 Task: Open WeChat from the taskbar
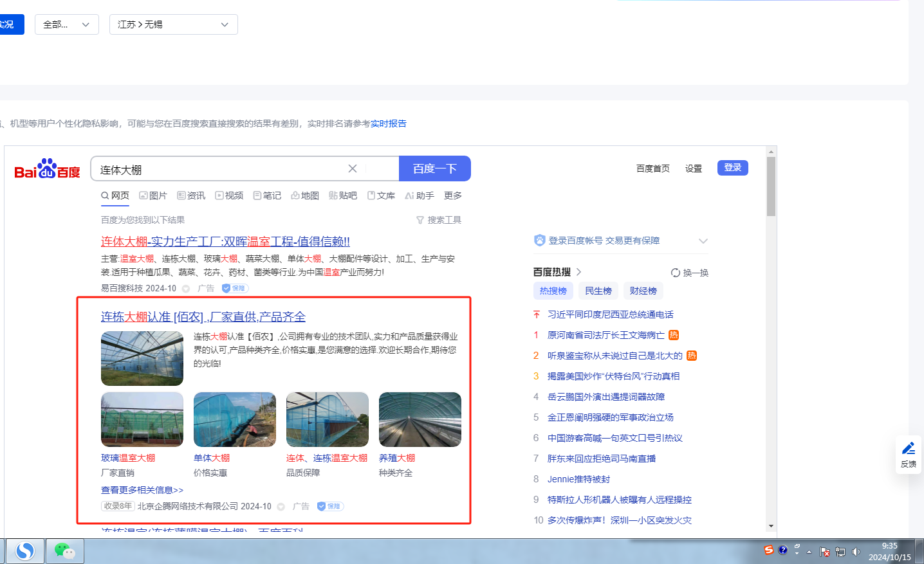tap(64, 551)
